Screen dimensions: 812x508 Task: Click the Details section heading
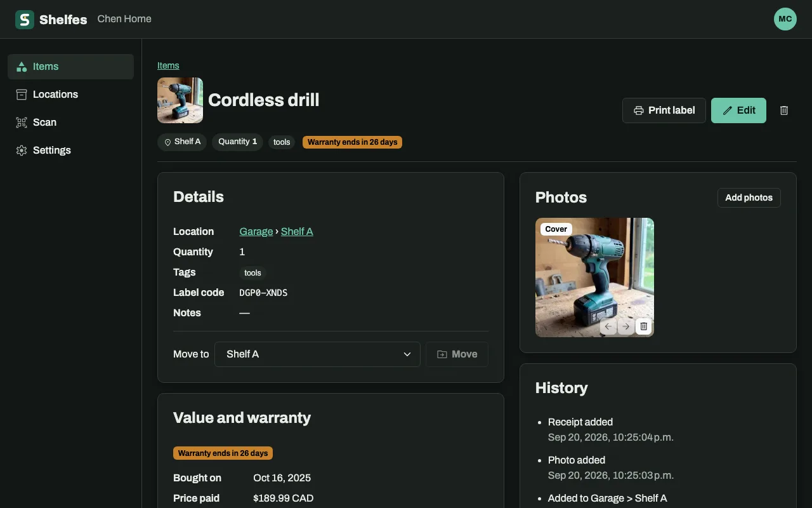click(x=199, y=197)
